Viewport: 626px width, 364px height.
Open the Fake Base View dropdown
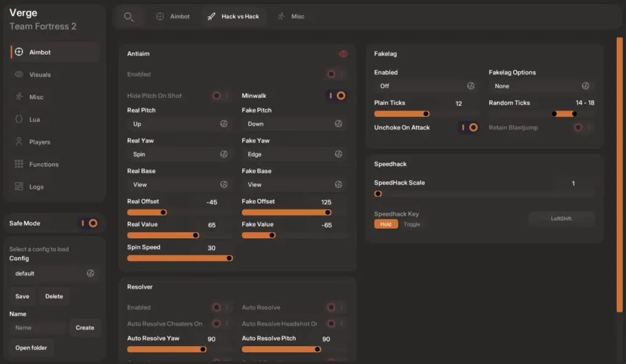294,184
